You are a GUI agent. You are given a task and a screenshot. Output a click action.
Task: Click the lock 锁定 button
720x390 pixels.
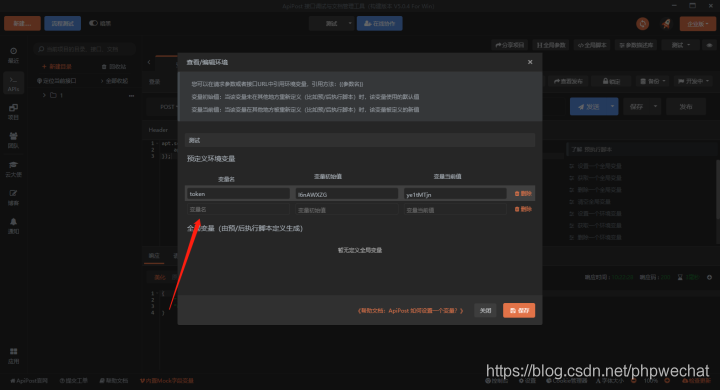(x=611, y=81)
